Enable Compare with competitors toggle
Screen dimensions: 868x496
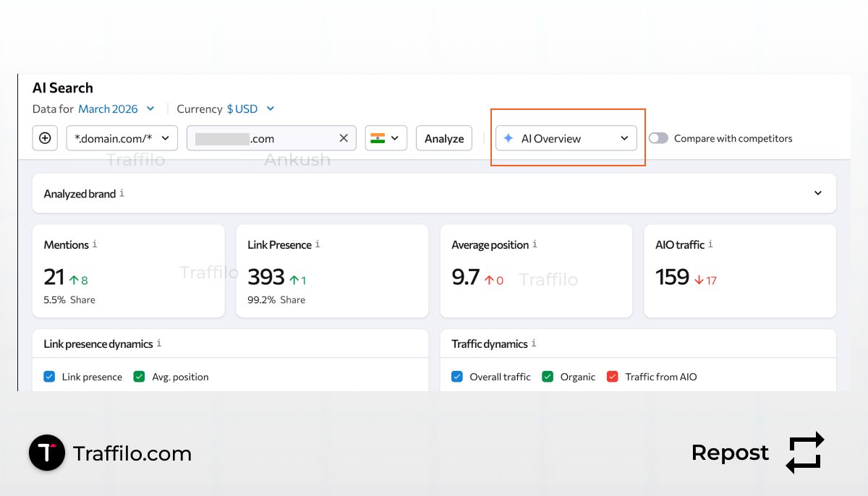[x=659, y=138]
